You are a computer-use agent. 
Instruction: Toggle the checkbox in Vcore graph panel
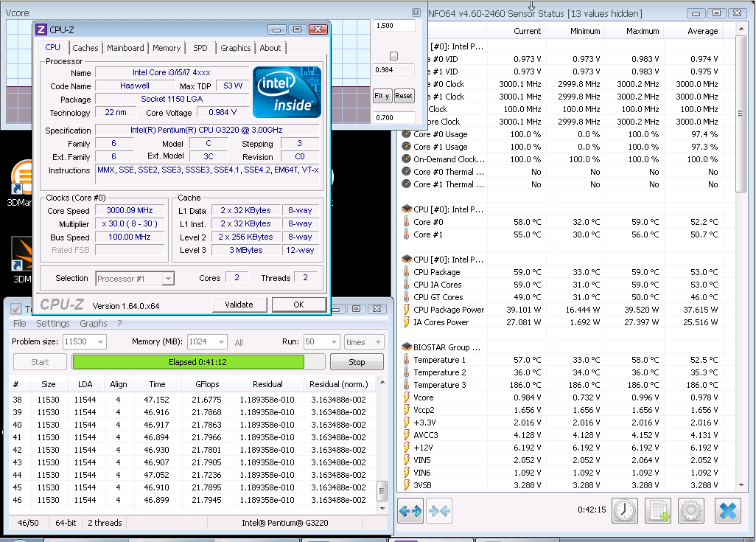(x=394, y=56)
